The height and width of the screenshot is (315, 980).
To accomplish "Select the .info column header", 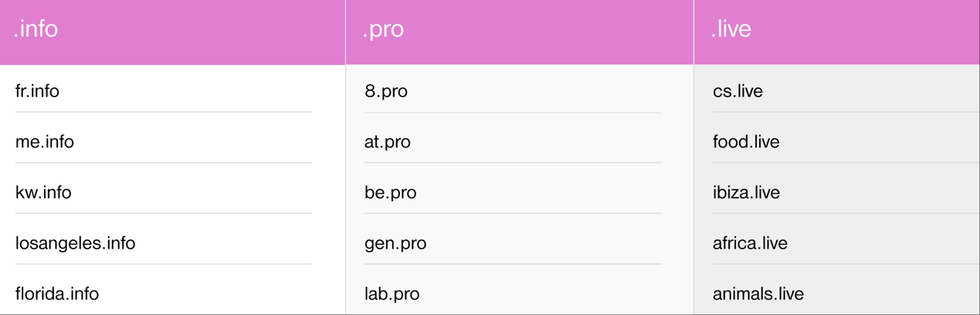I will pyautogui.click(x=36, y=29).
